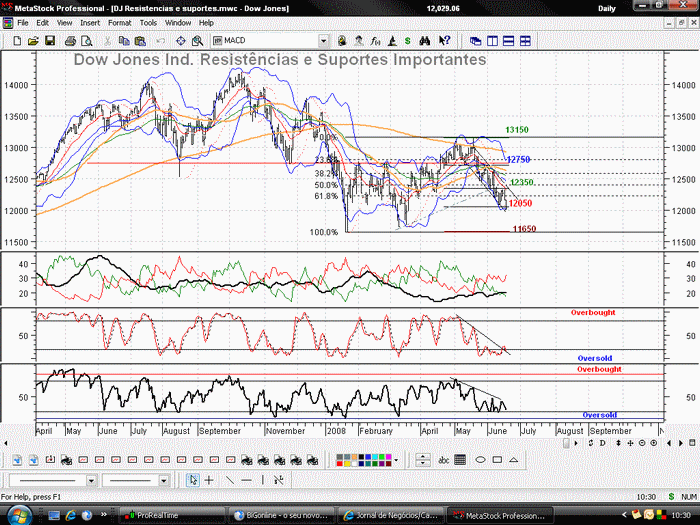700x525 pixels.
Task: Zoom in with the plus circle icon
Action: [x=654, y=443]
